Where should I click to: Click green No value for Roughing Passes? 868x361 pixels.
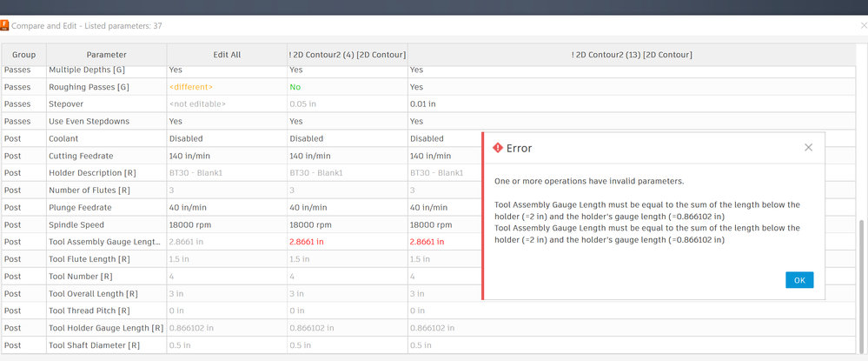click(295, 87)
